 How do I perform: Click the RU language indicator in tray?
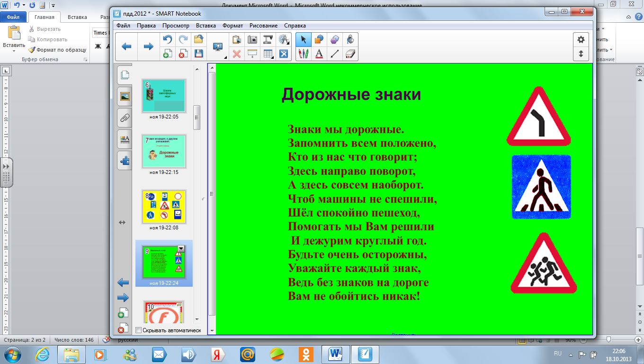pos(558,354)
